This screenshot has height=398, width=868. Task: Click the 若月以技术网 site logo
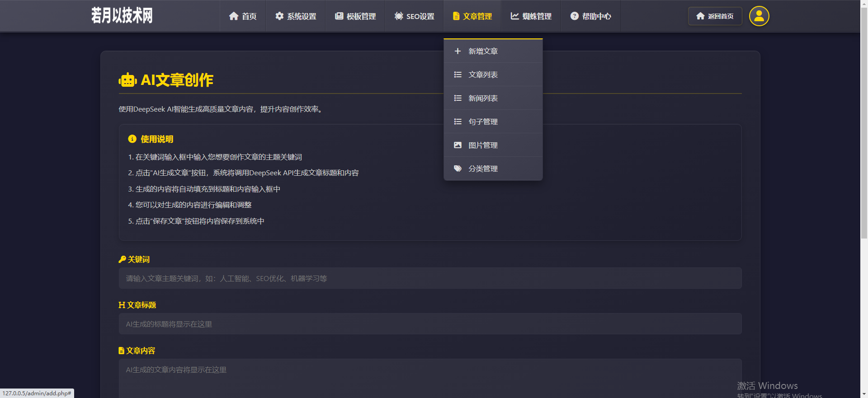pos(122,15)
